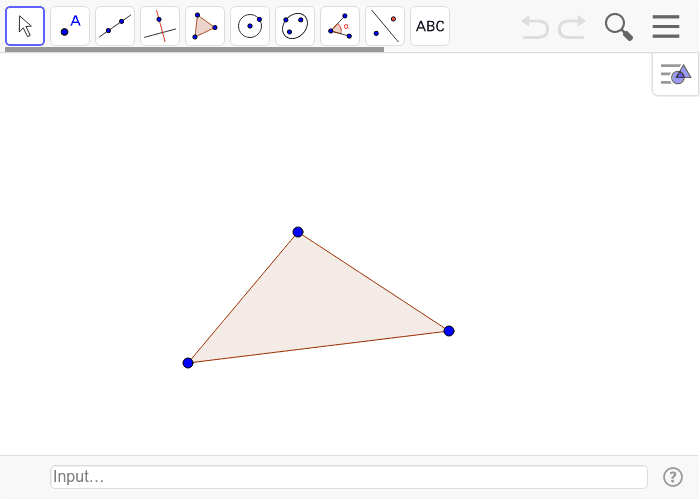The height and width of the screenshot is (500, 700).
Task: Open the hamburger main menu
Action: click(666, 26)
